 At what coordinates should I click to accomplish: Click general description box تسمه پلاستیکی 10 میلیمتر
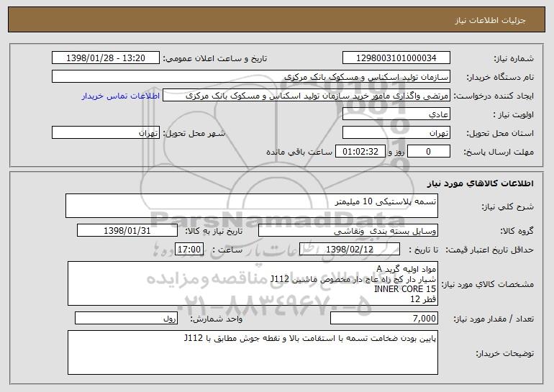[x=252, y=206]
